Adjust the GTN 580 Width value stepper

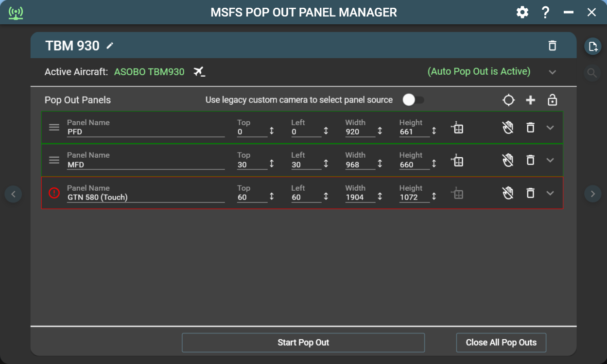(380, 197)
